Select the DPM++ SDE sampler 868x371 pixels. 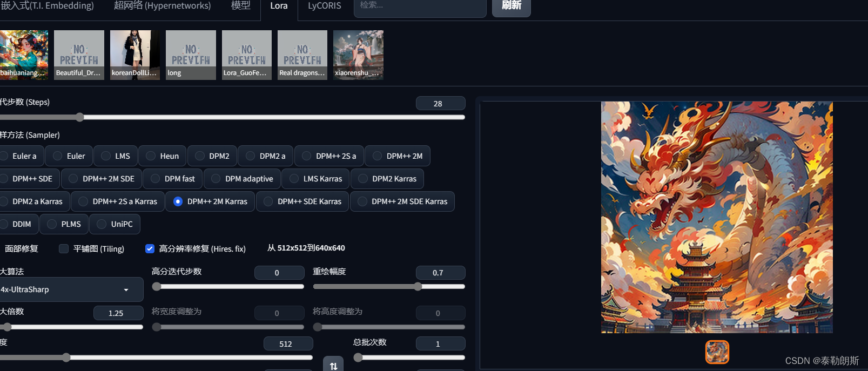pos(29,179)
